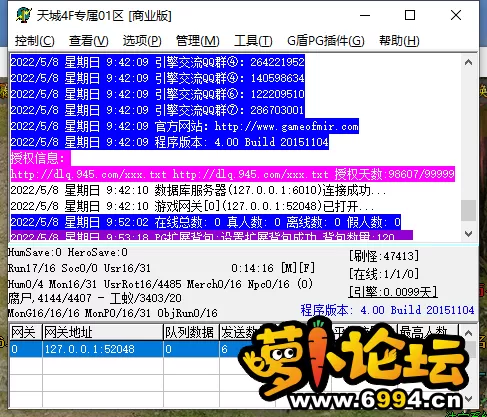Close the 天城4F专属01区 window
This screenshot has height=417, width=487.
[x=456, y=15]
